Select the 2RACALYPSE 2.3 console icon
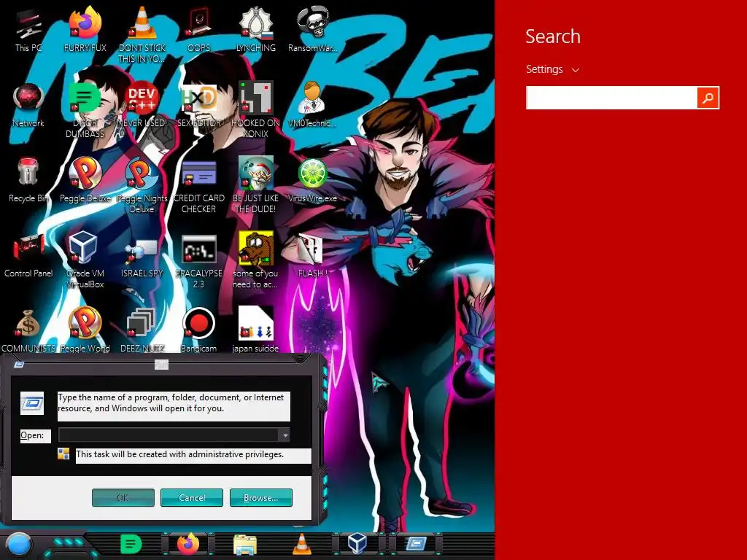Screen dimensions: 747x560 tap(198, 260)
